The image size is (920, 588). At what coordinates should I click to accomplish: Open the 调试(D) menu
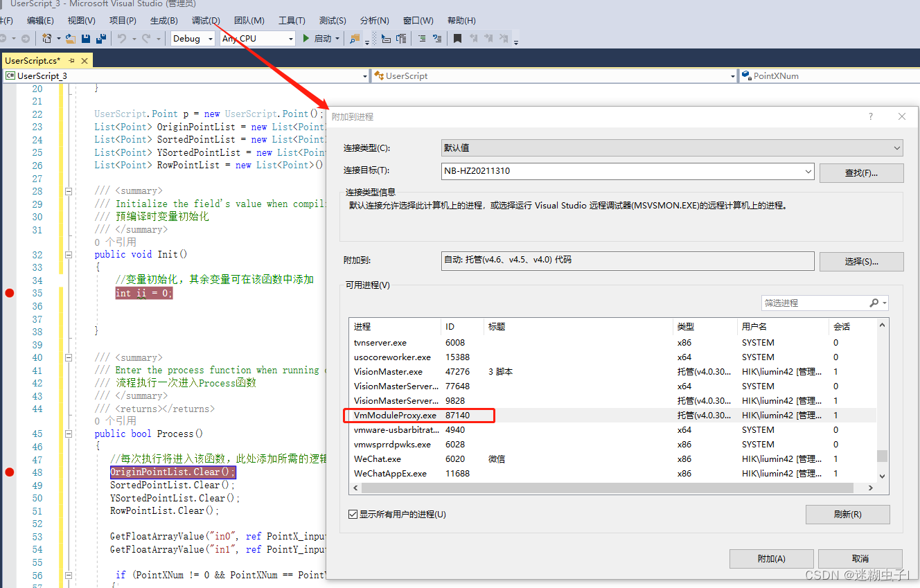[x=206, y=21]
